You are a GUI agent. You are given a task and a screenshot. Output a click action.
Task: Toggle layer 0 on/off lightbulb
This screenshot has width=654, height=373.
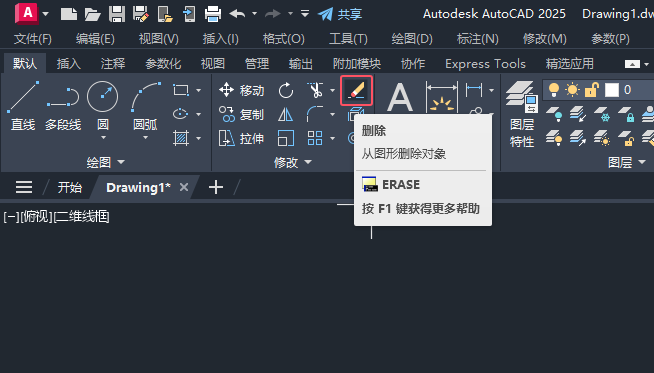(x=553, y=90)
